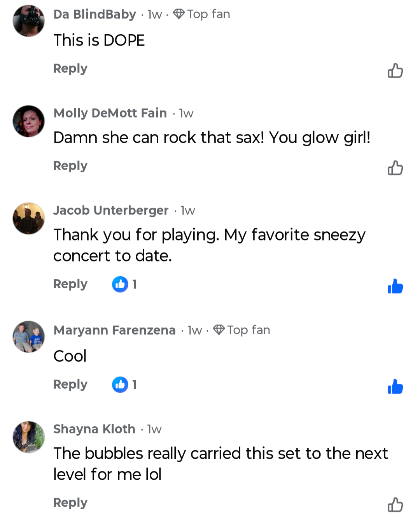
Task: Unlike Maryann Farenzena's Cool comment
Action: [x=395, y=387]
